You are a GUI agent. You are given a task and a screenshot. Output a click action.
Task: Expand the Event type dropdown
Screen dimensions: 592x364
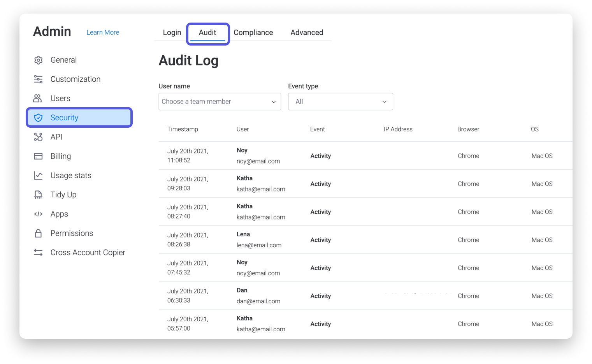[341, 102]
